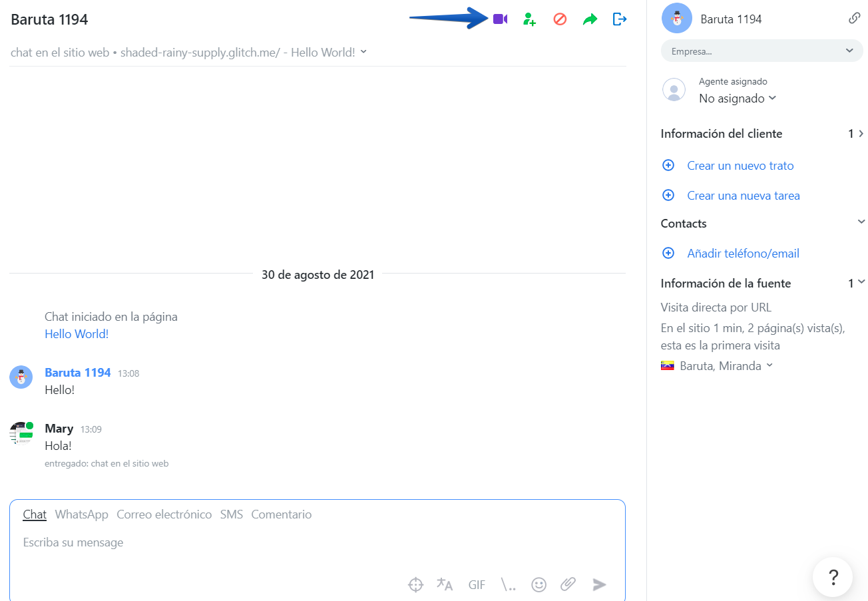Open the help question mark button
The image size is (868, 601).
tap(833, 577)
